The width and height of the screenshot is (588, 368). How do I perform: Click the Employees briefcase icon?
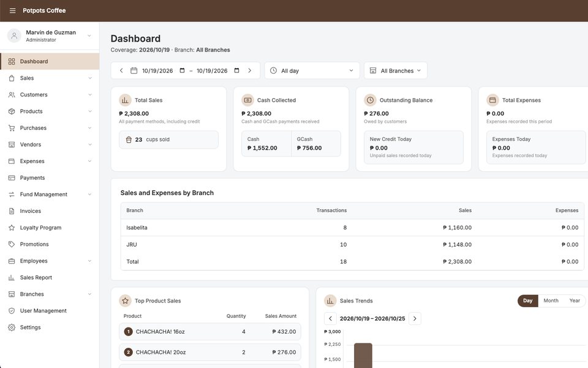pyautogui.click(x=12, y=261)
